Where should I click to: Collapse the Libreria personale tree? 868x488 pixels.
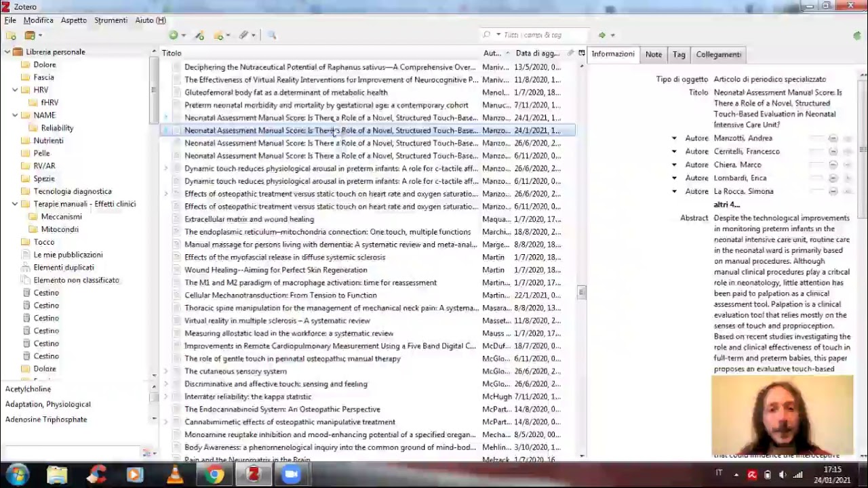6,52
